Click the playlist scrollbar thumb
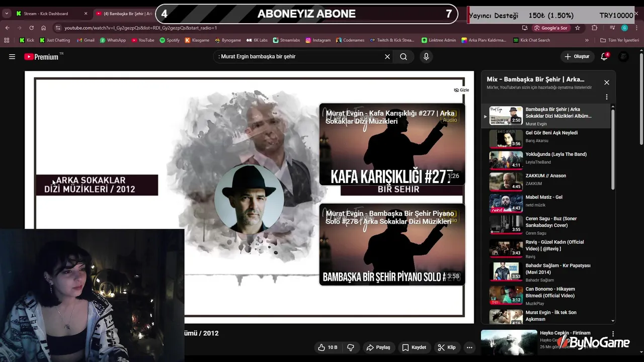 (613, 149)
